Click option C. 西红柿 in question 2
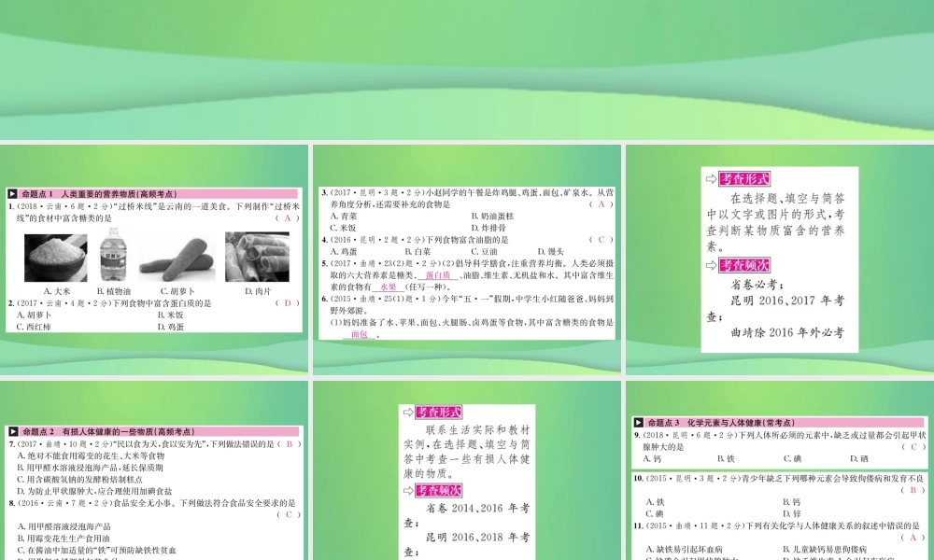The image size is (934, 560). coord(34,327)
